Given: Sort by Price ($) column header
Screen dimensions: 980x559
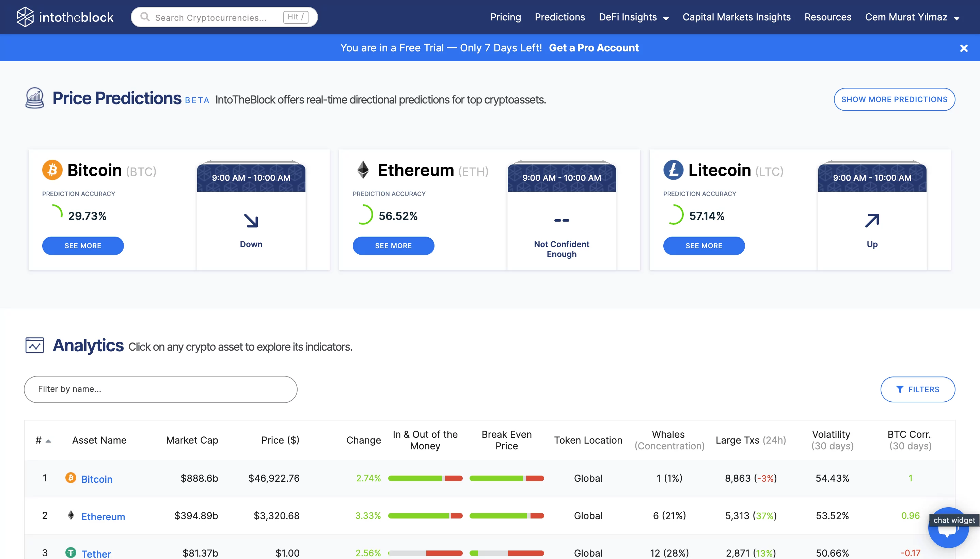Looking at the screenshot, I should [280, 440].
